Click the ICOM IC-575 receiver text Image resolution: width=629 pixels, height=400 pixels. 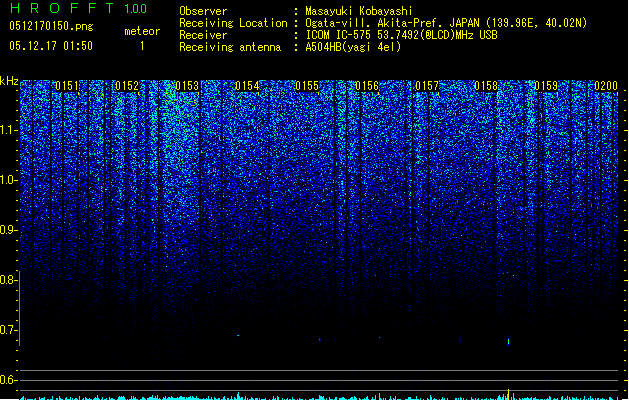point(401,35)
